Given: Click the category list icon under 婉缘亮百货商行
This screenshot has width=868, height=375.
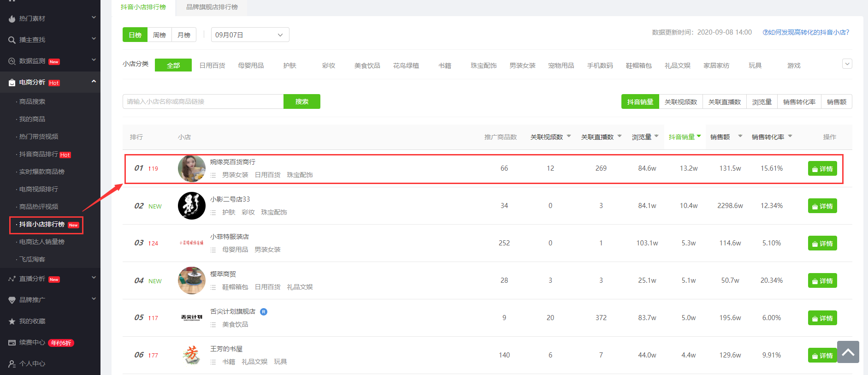Looking at the screenshot, I should 213,175.
